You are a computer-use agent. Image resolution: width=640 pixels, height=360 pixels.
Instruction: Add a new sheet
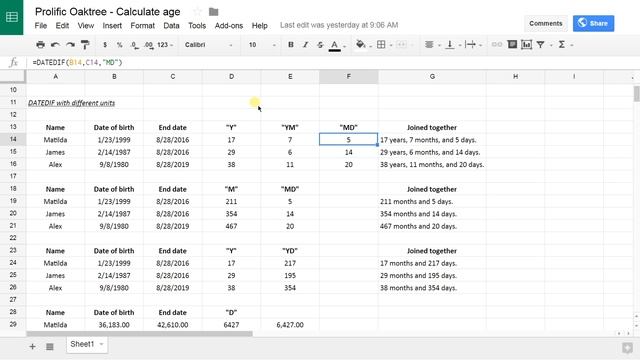coord(32,347)
